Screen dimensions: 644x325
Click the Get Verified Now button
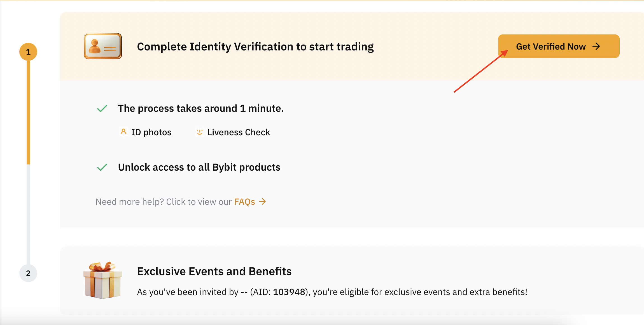pos(559,46)
